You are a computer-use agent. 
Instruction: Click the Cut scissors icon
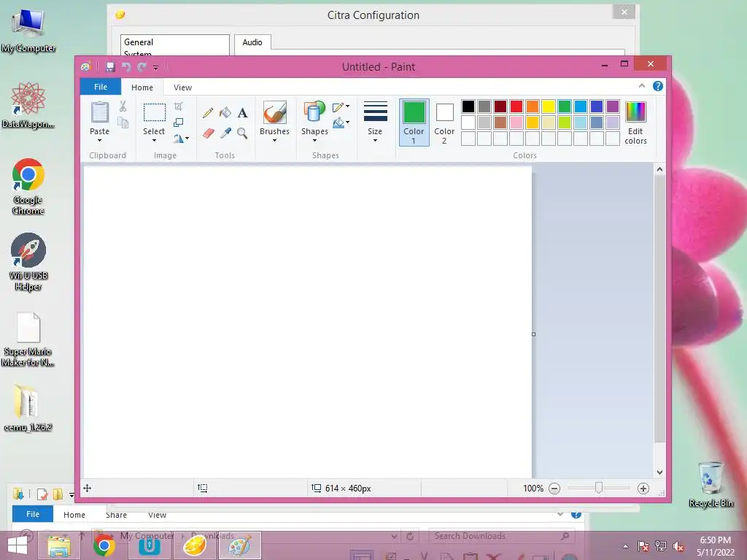point(123,106)
